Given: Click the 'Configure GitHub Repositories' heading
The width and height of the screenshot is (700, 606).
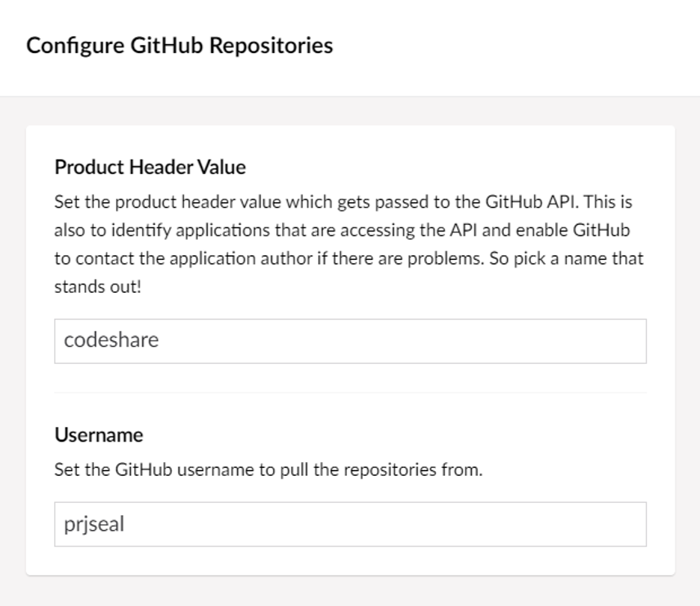Looking at the screenshot, I should [x=180, y=46].
